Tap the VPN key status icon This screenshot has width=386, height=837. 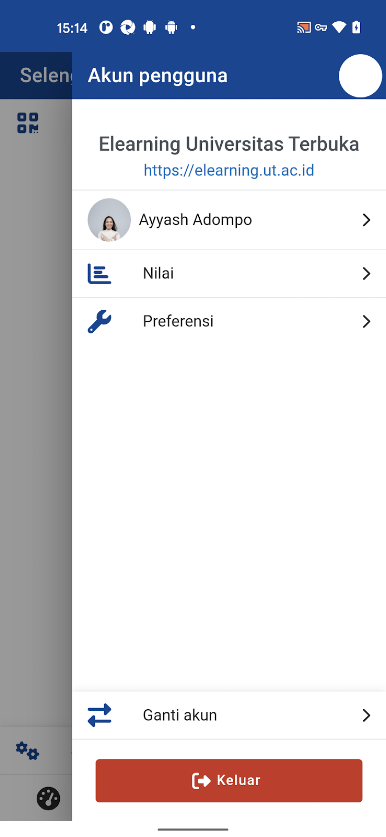(x=321, y=28)
